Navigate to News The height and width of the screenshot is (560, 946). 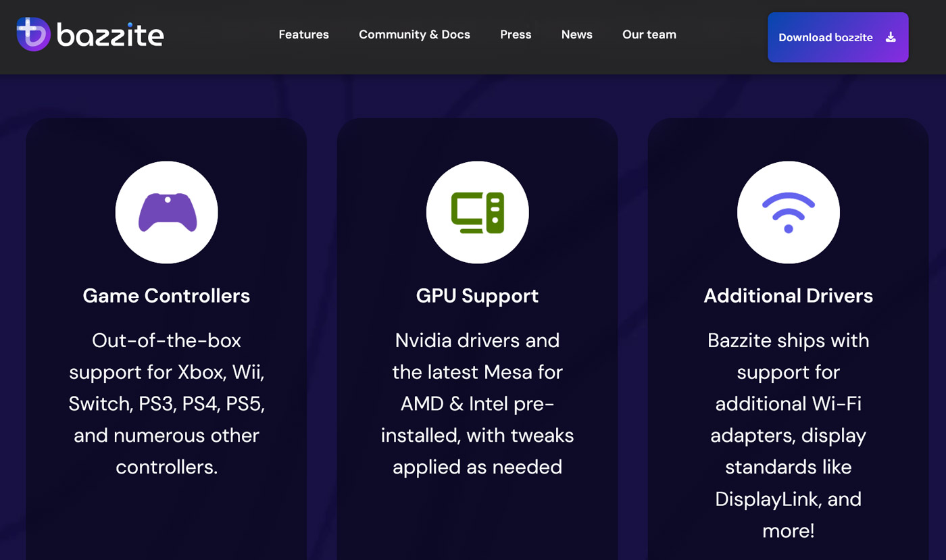(x=576, y=34)
